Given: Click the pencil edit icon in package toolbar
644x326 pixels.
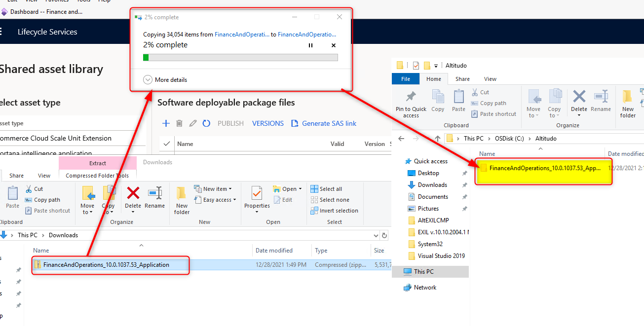Looking at the screenshot, I should 192,123.
